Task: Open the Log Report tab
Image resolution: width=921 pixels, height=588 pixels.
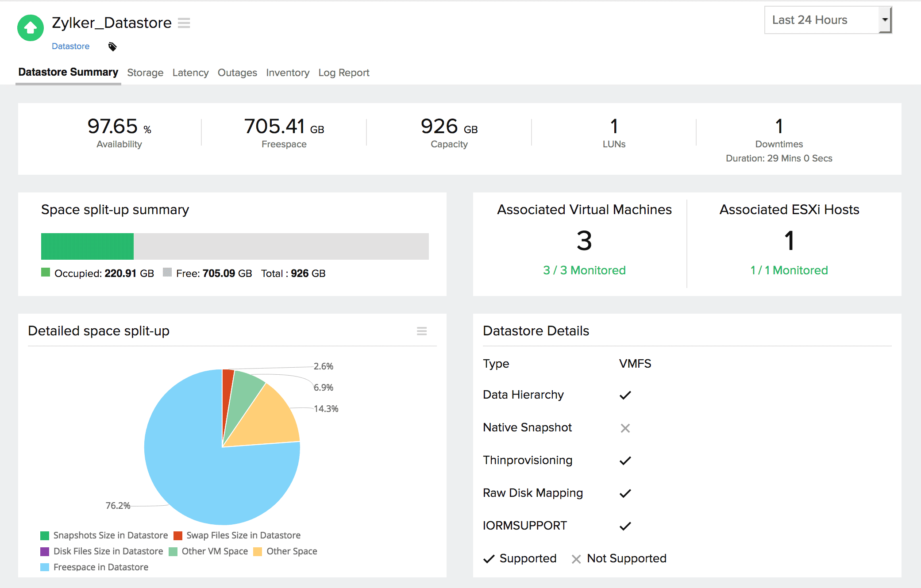Action: point(344,73)
